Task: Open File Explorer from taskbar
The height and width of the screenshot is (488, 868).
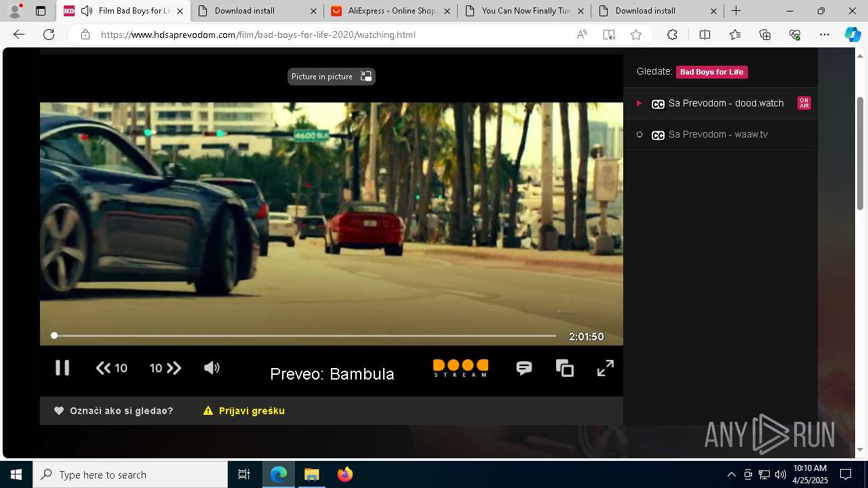Action: [312, 474]
